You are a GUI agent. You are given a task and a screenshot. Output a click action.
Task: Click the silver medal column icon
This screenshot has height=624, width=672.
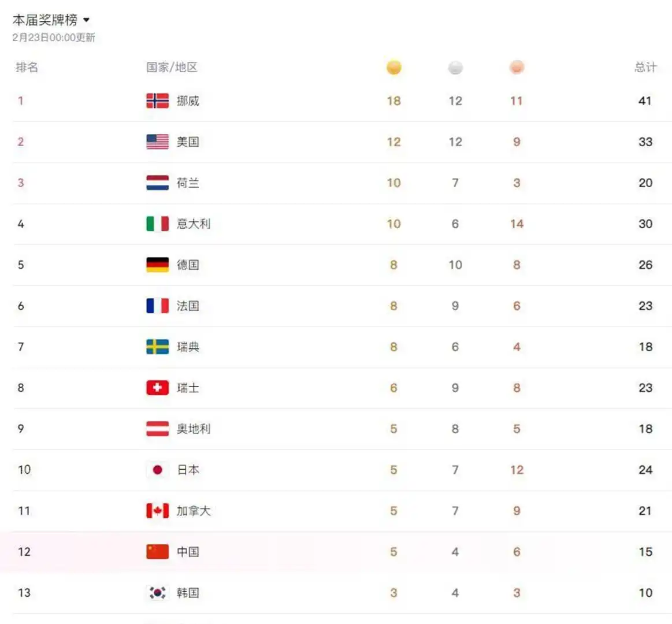pos(455,68)
